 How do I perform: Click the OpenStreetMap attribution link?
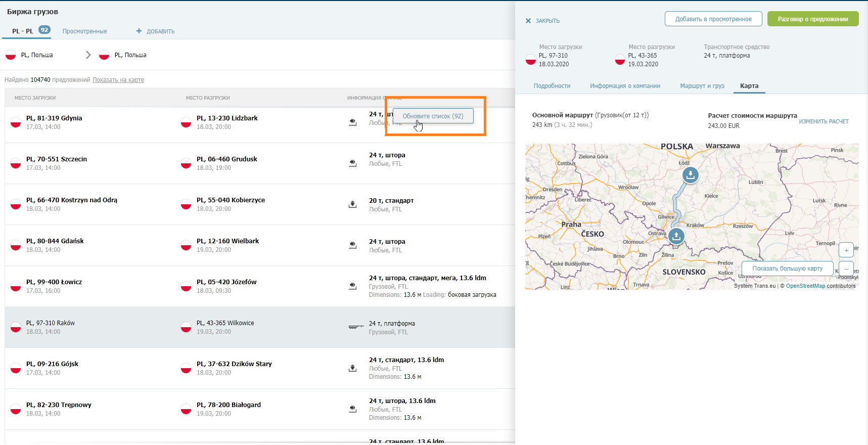click(805, 286)
